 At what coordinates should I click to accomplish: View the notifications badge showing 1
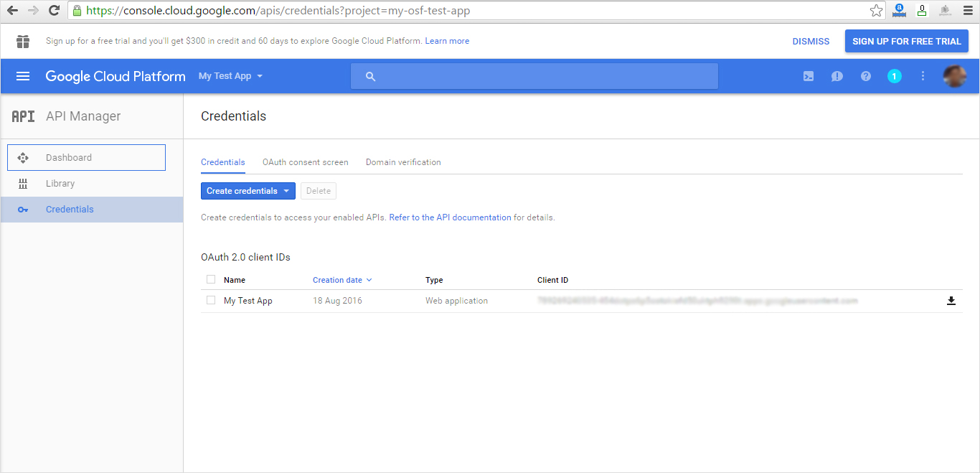895,76
